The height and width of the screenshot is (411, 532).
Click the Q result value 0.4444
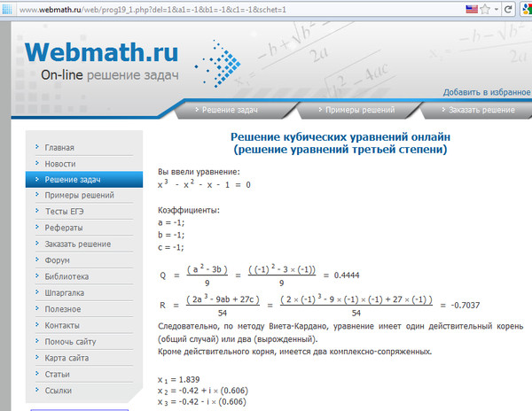pyautogui.click(x=347, y=275)
